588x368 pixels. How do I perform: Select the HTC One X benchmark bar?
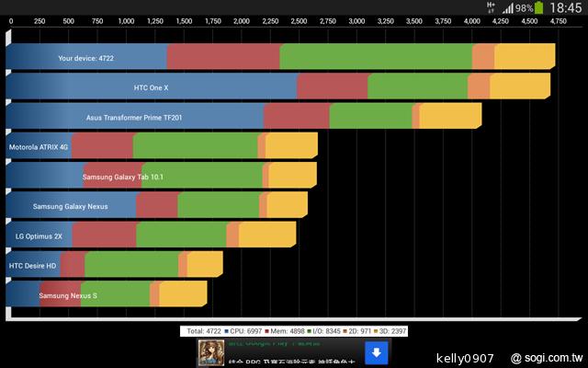[x=277, y=87]
